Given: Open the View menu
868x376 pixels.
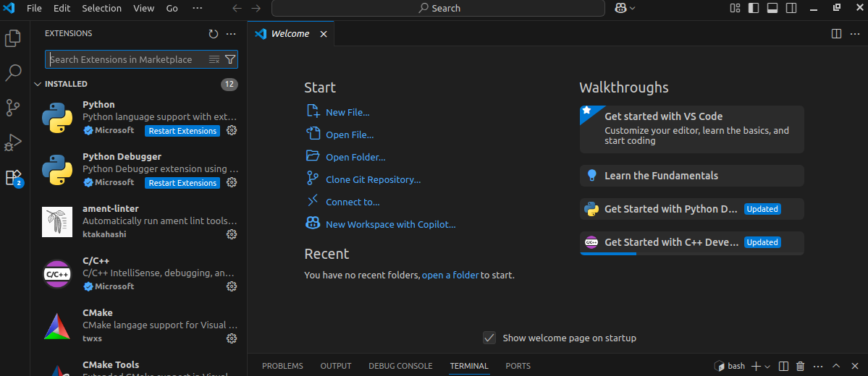Looking at the screenshot, I should click(x=144, y=8).
